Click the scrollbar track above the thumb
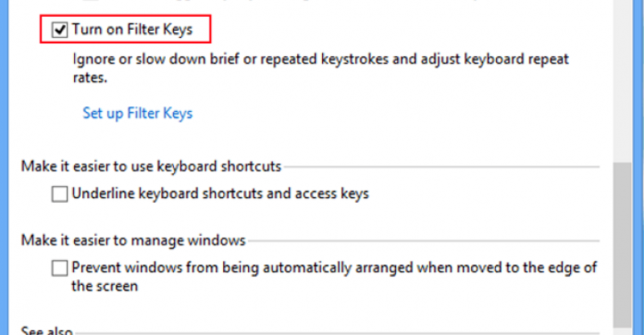Screen dimensions: 644x335 click(621, 81)
